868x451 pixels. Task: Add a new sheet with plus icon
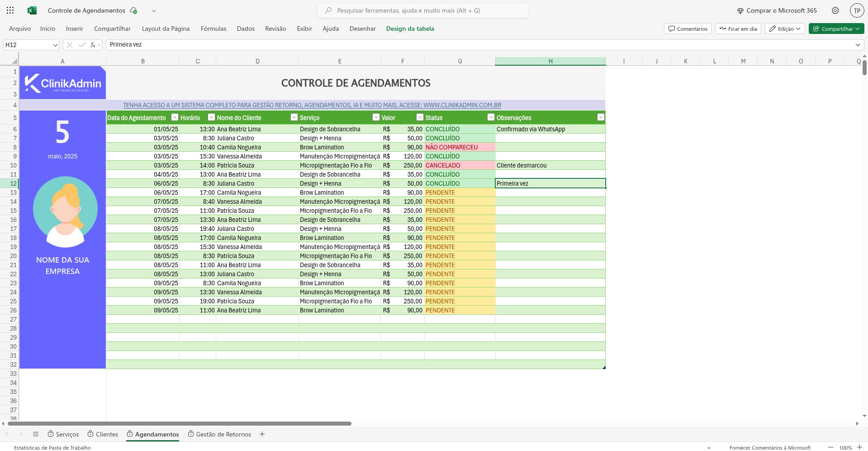tap(262, 434)
